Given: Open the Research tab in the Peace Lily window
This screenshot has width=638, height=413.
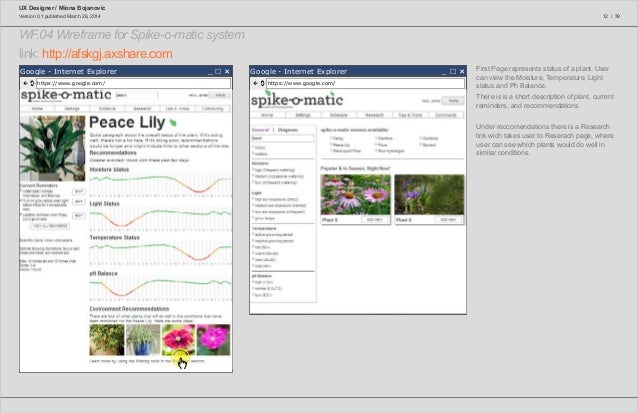Looking at the screenshot, I should tap(142, 109).
